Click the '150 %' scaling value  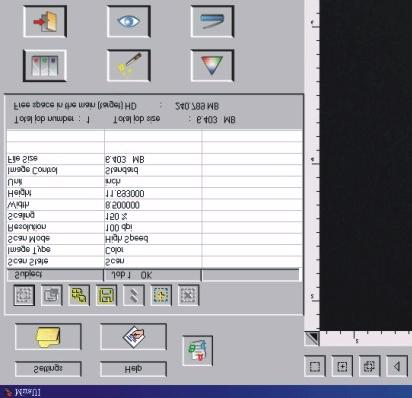tap(116, 216)
